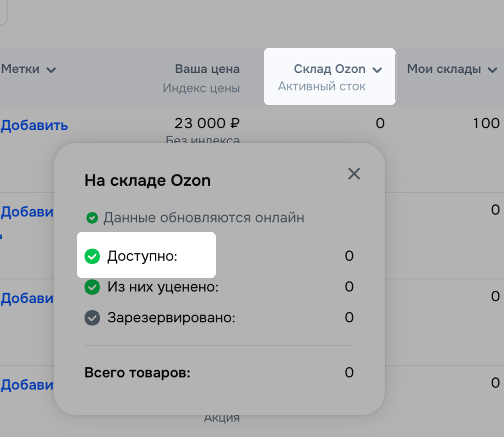Click the "Всего товаров:" label
This screenshot has height=437, width=504.
(137, 373)
